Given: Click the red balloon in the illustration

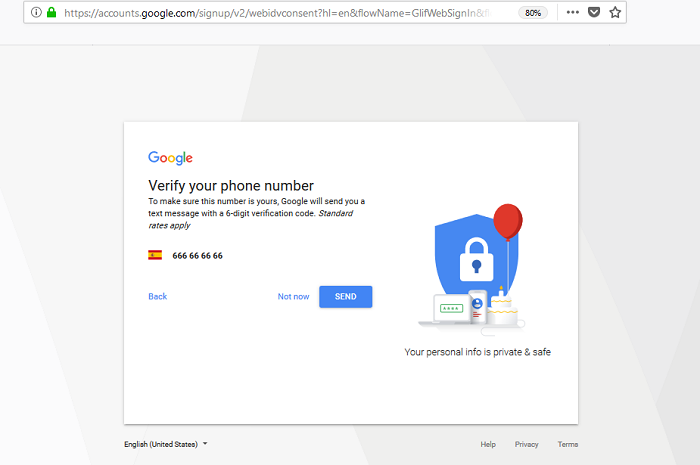Looking at the screenshot, I should (x=508, y=221).
